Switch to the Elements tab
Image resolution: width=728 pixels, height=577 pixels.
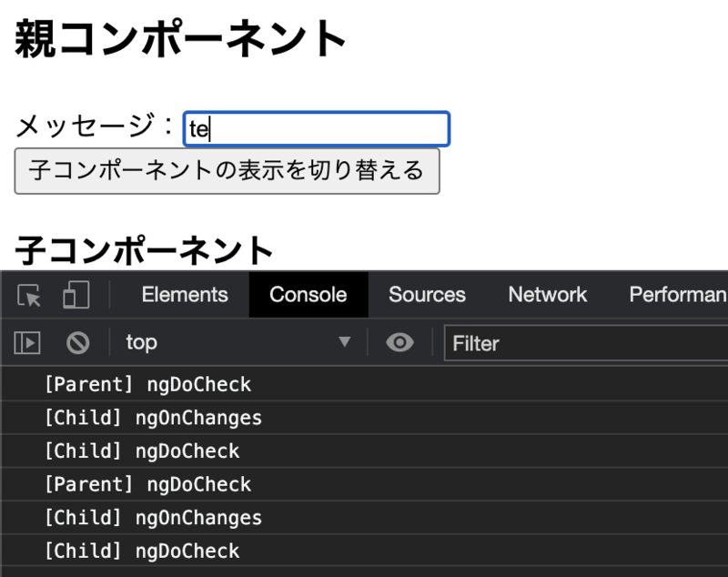tap(185, 295)
